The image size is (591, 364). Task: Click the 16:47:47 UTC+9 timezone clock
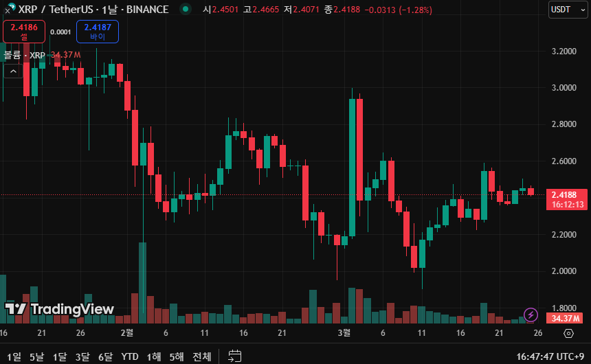pos(550,356)
